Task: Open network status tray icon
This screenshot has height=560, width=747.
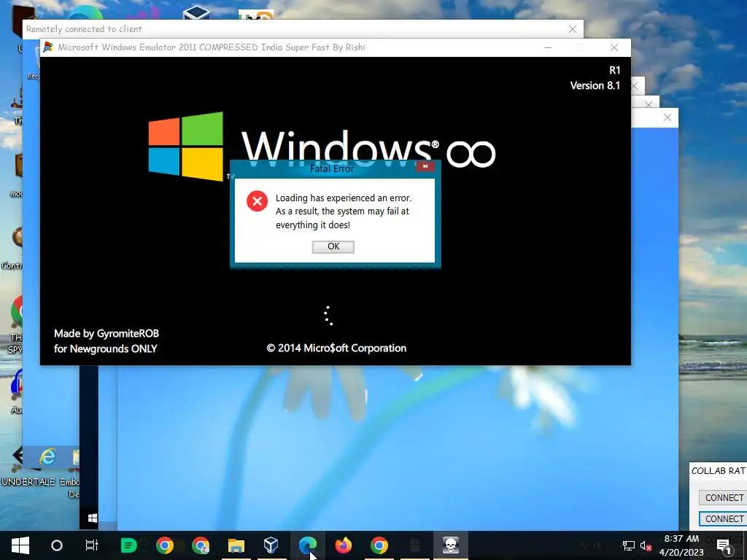Action: point(628,545)
